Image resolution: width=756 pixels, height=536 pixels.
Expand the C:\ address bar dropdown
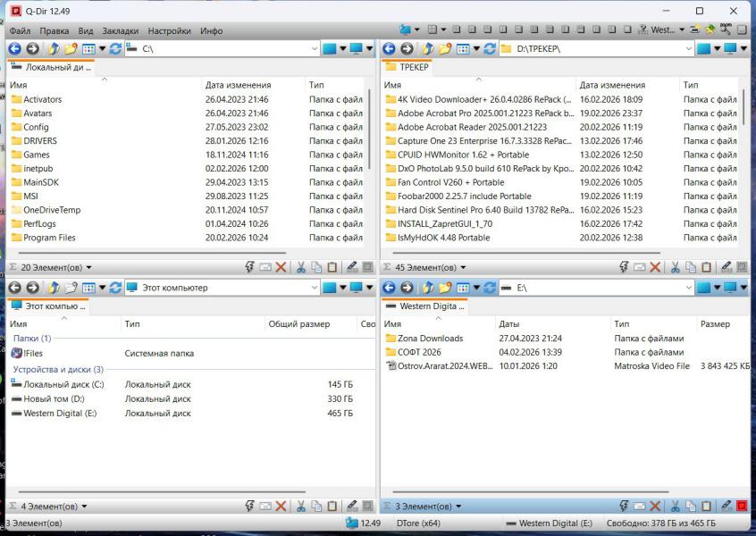pos(314,48)
